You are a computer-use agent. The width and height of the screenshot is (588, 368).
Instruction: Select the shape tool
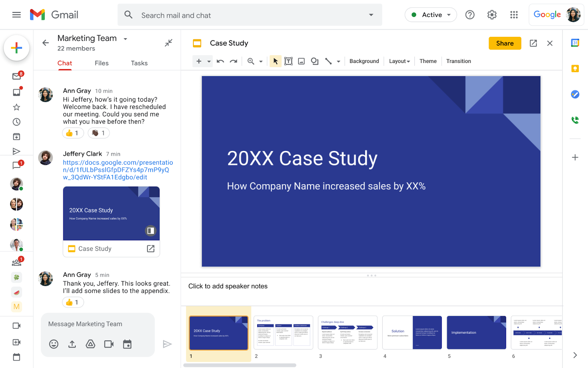[315, 61]
